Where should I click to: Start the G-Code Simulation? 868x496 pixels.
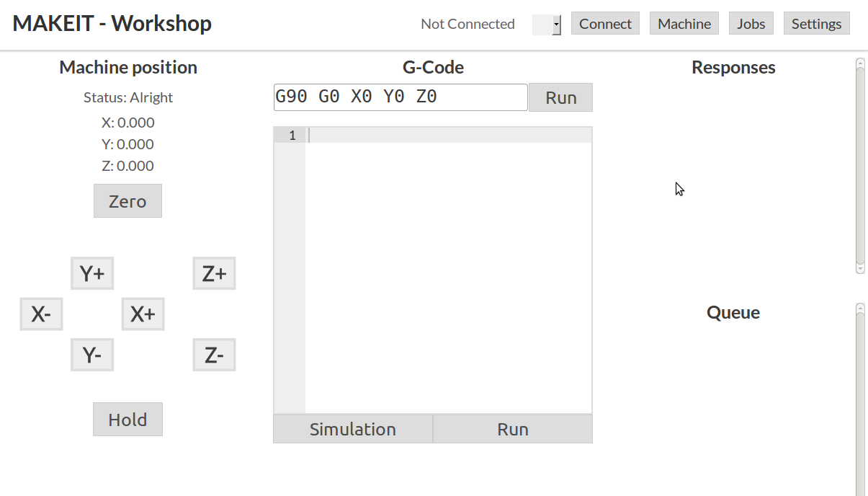[x=353, y=429]
